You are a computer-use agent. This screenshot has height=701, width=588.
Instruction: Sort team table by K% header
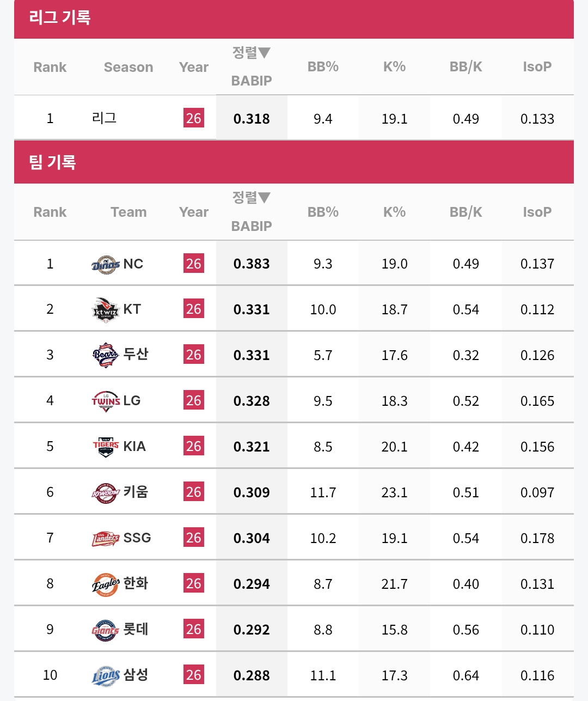[x=394, y=212]
